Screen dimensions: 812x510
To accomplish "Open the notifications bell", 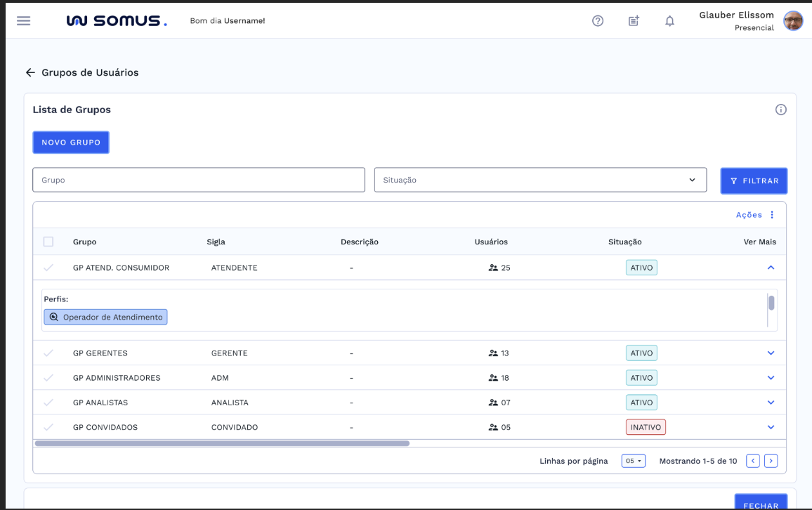I will pos(669,21).
